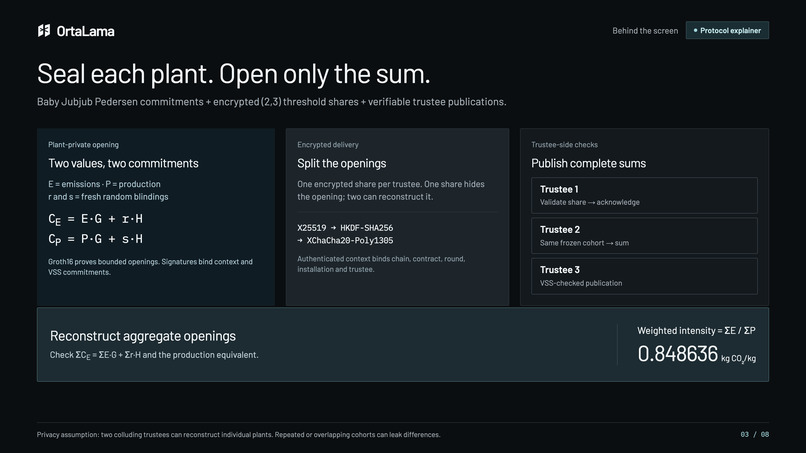Click 'Validate share → acknowledge' text
The width and height of the screenshot is (806, 453).
click(x=590, y=203)
